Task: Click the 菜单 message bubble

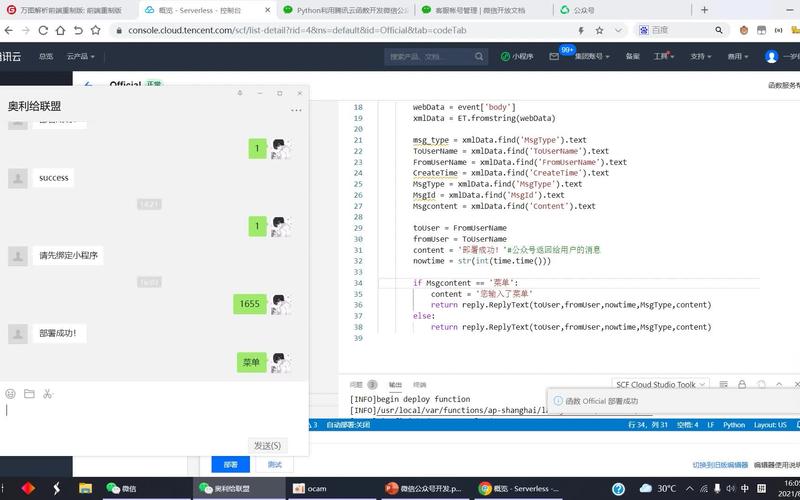Action: 252,363
